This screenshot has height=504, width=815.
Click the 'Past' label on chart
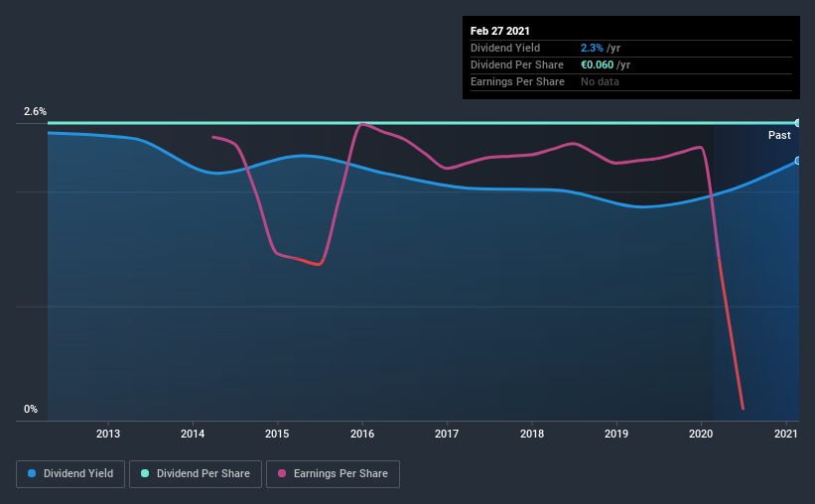[x=779, y=135]
